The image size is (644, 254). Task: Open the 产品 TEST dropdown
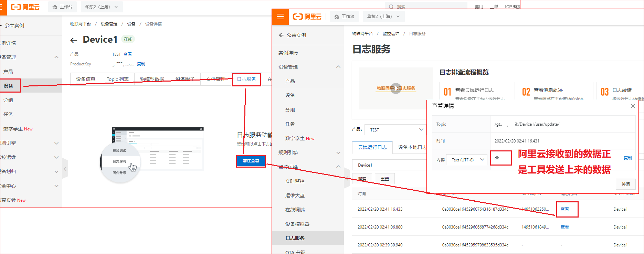tap(396, 130)
